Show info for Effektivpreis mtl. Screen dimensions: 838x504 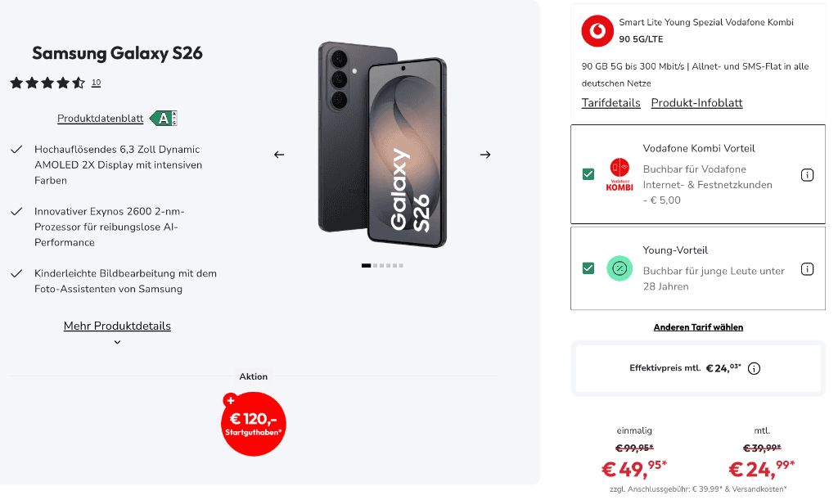754,368
